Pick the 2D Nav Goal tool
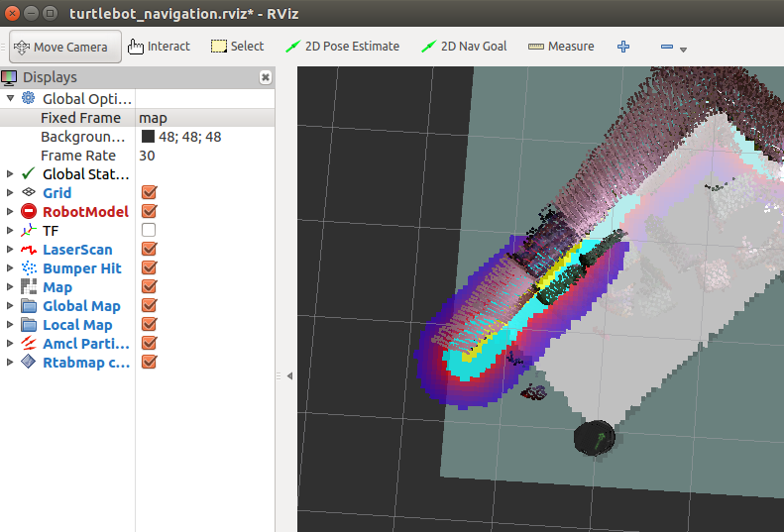784x532 pixels. tap(464, 47)
